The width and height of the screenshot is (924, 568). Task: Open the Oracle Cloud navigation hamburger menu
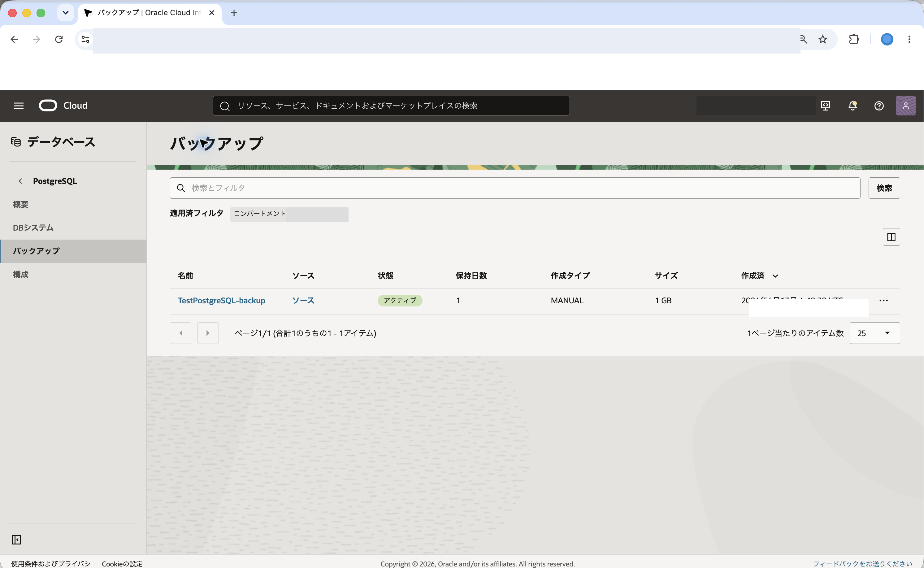tap(19, 106)
